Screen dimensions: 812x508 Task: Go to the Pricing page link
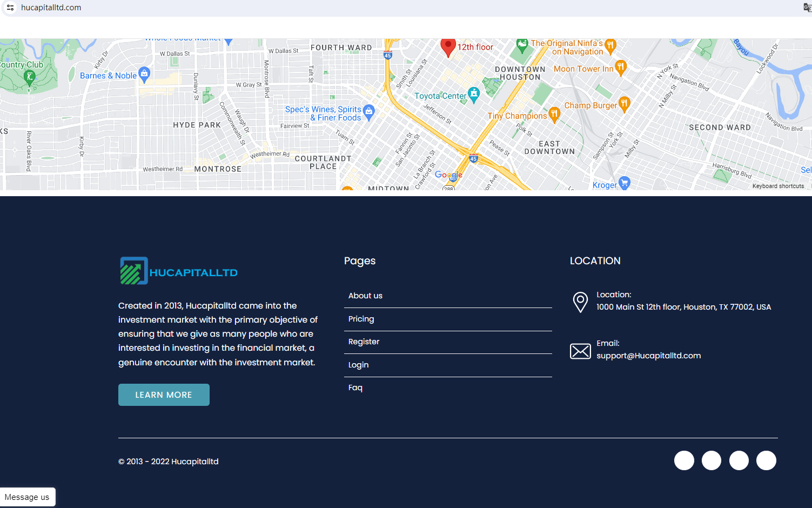tap(361, 319)
